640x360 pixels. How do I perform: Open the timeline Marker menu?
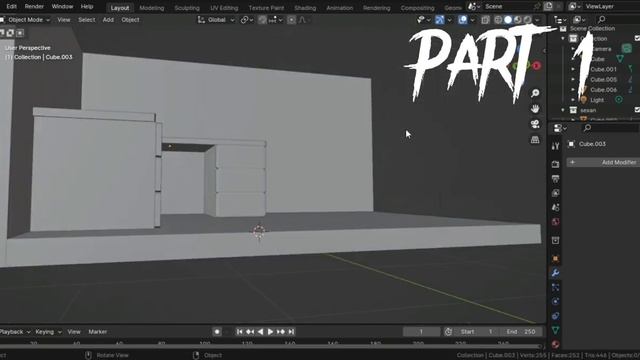(98, 332)
